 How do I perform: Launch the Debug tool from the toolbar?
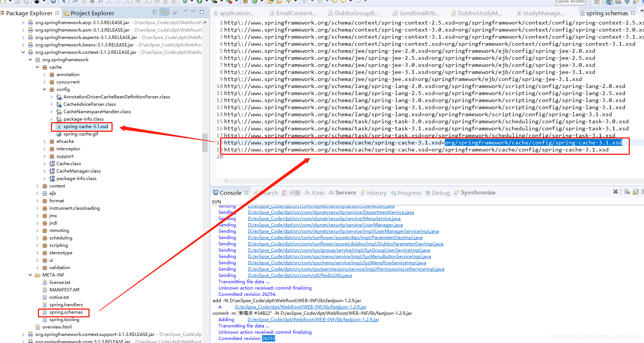click(185, 3)
